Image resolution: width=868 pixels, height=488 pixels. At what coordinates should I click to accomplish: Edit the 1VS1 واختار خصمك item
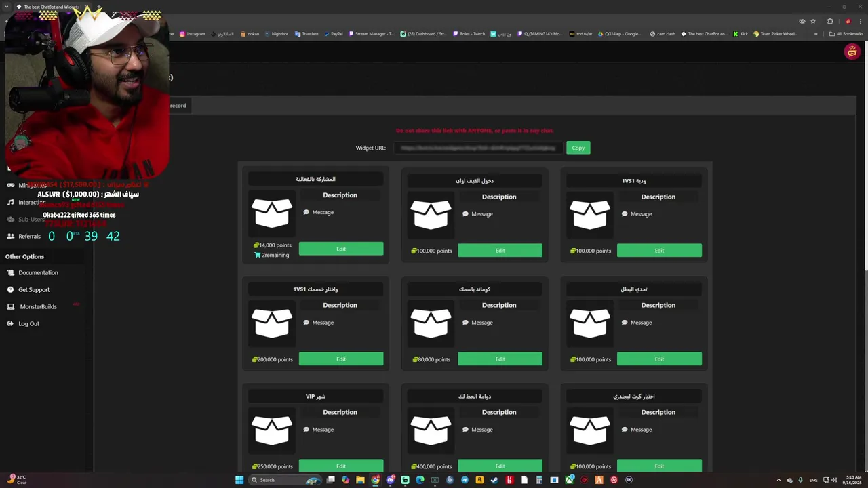point(341,359)
